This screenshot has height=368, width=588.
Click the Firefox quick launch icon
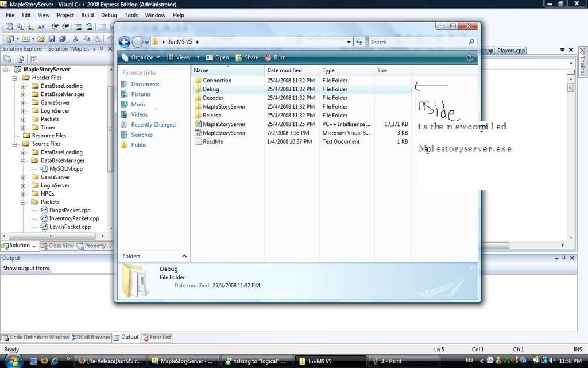click(44, 361)
